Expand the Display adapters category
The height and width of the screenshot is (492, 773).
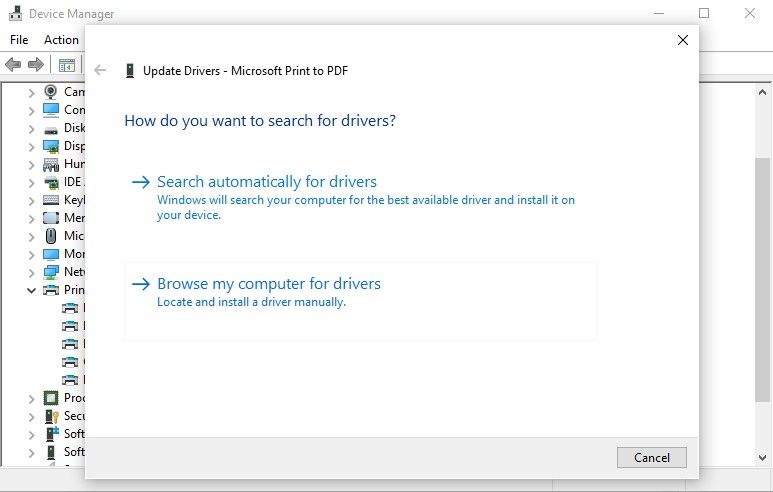pyautogui.click(x=32, y=146)
